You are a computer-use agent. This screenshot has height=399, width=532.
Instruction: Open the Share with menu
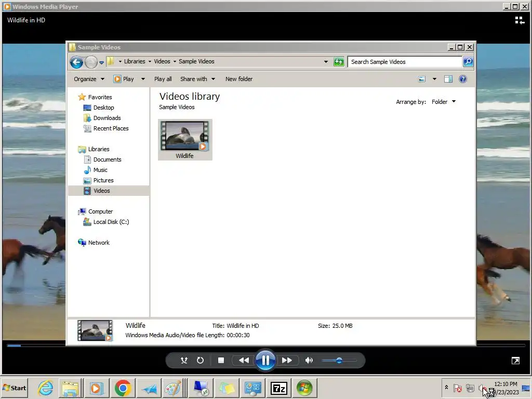pos(197,79)
